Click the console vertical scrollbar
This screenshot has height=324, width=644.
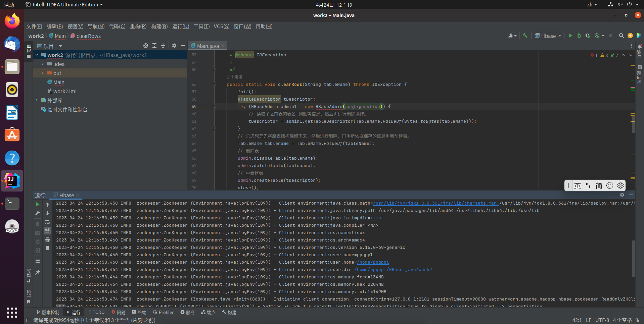point(633,258)
